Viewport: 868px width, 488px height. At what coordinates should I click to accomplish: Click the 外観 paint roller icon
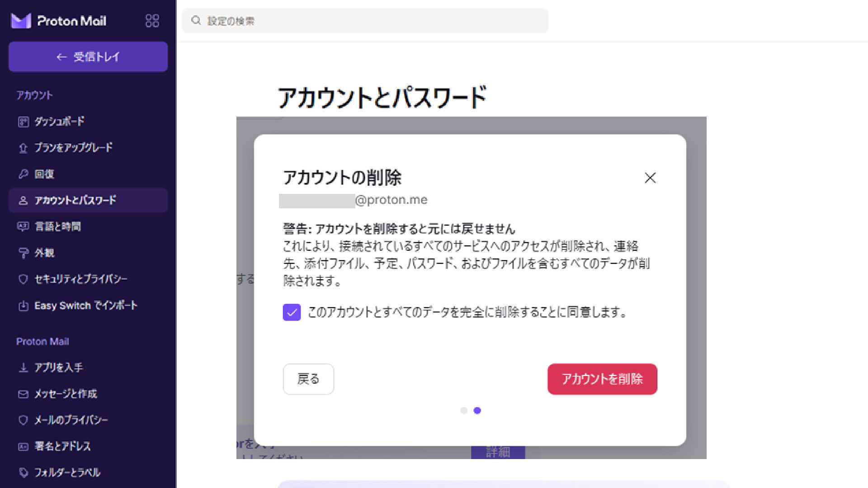pyautogui.click(x=23, y=253)
